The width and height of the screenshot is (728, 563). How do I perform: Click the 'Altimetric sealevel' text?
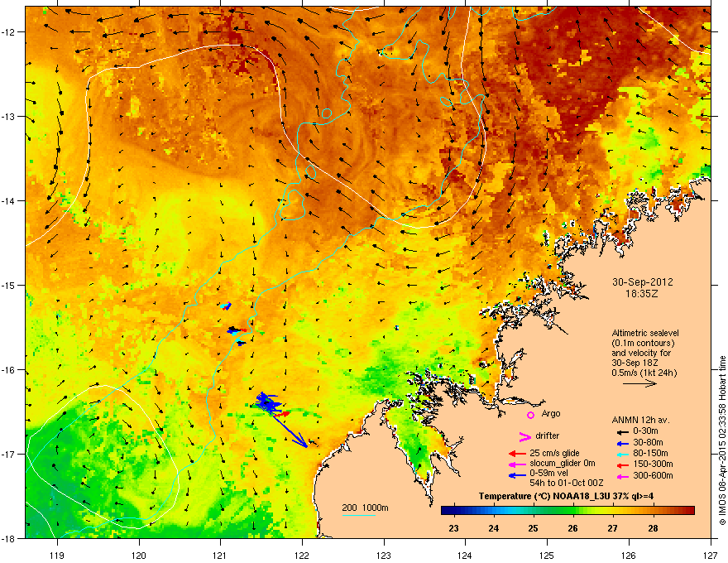click(645, 333)
